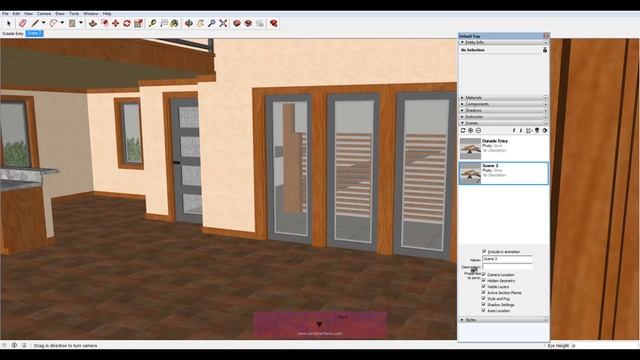640x360 pixels.
Task: Choose the Offset tool
Action: (104, 23)
